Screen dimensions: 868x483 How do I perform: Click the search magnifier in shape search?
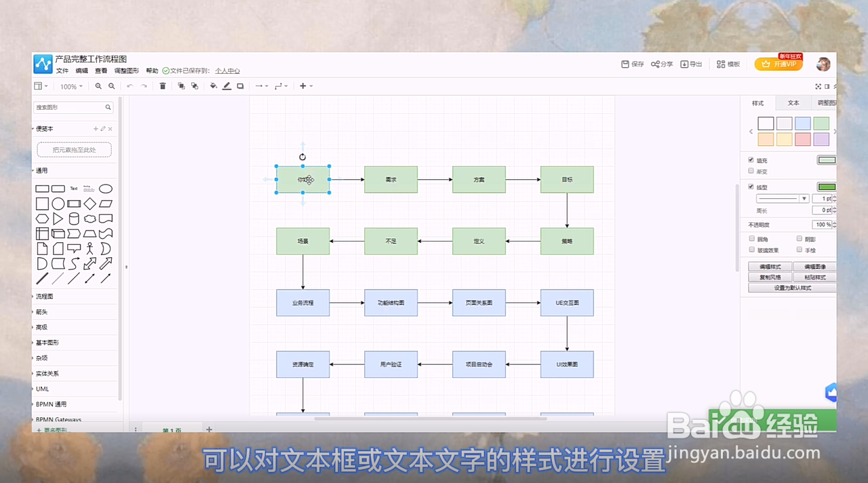[x=108, y=107]
